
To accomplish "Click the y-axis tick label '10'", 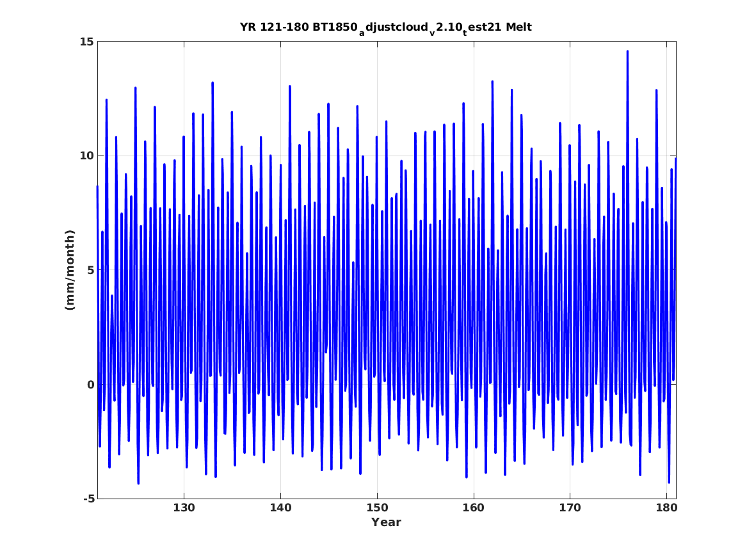I will tap(86, 156).
